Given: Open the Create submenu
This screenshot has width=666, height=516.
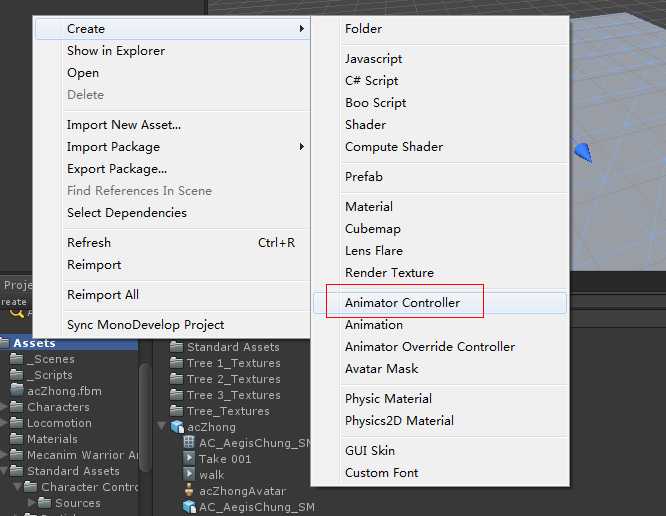Looking at the screenshot, I should pyautogui.click(x=172, y=29).
